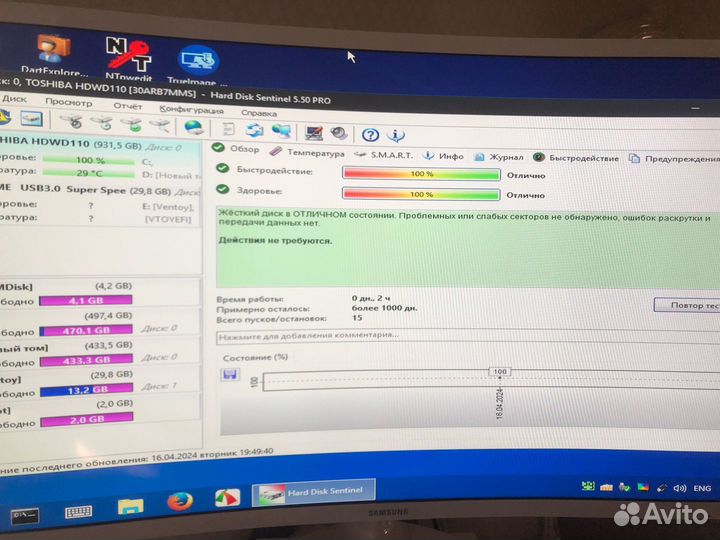Click the globe web toolbar icon
Image resolution: width=720 pixels, height=540 pixels.
193,127
